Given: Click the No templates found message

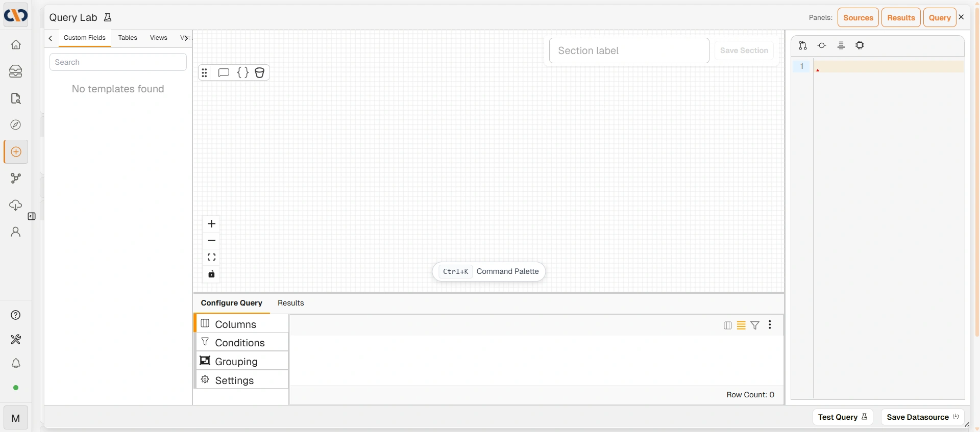Looking at the screenshot, I should pyautogui.click(x=118, y=89).
